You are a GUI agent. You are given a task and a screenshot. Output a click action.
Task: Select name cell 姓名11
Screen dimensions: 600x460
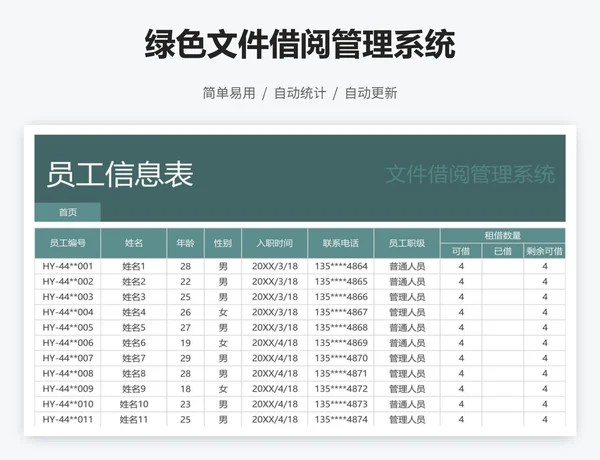tap(134, 419)
